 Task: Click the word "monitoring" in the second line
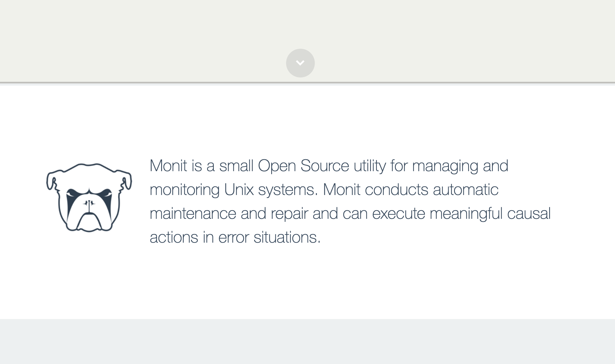click(184, 190)
